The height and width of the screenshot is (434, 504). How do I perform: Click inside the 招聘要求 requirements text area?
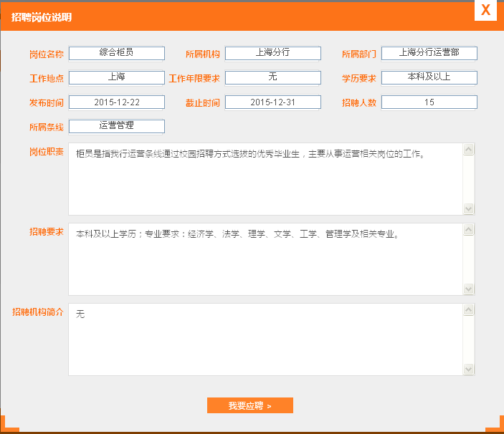pyautogui.click(x=265, y=259)
